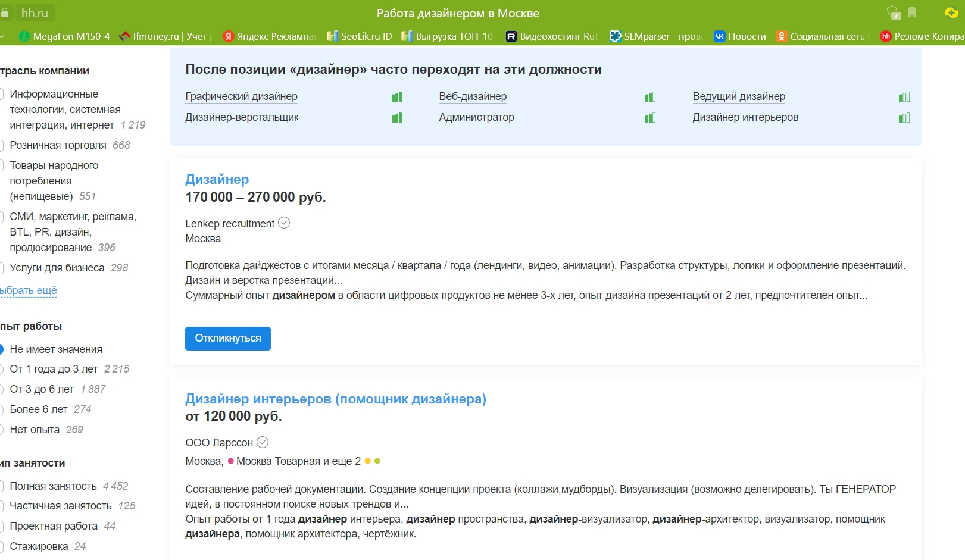Click the competition bars icon beside Администратор
Image resolution: width=965 pixels, height=560 pixels.
pyautogui.click(x=651, y=118)
